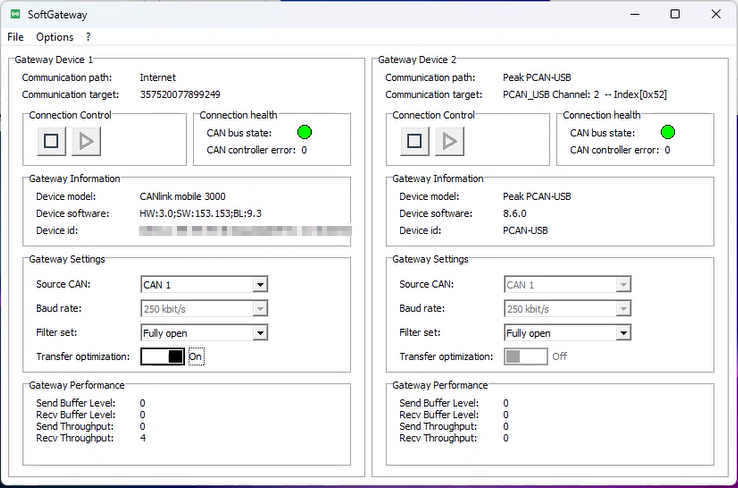This screenshot has width=738, height=488.
Task: Click the SoftGateway title bar app icon
Action: (15, 14)
